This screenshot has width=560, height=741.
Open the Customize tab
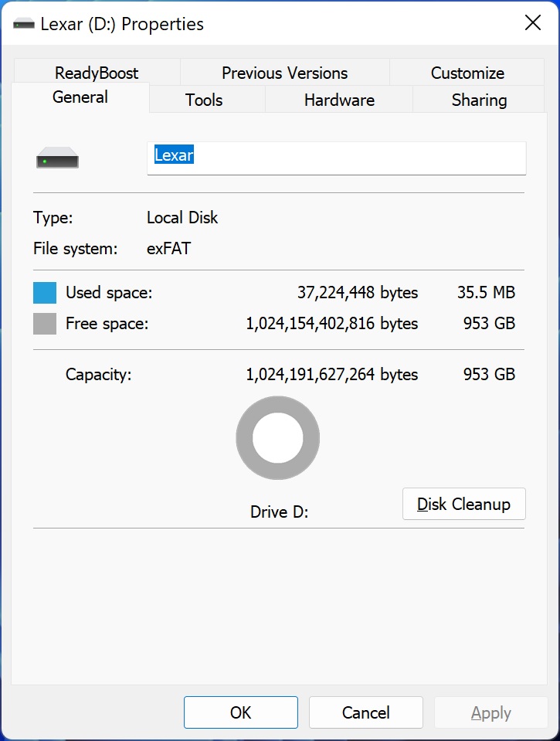pos(467,73)
